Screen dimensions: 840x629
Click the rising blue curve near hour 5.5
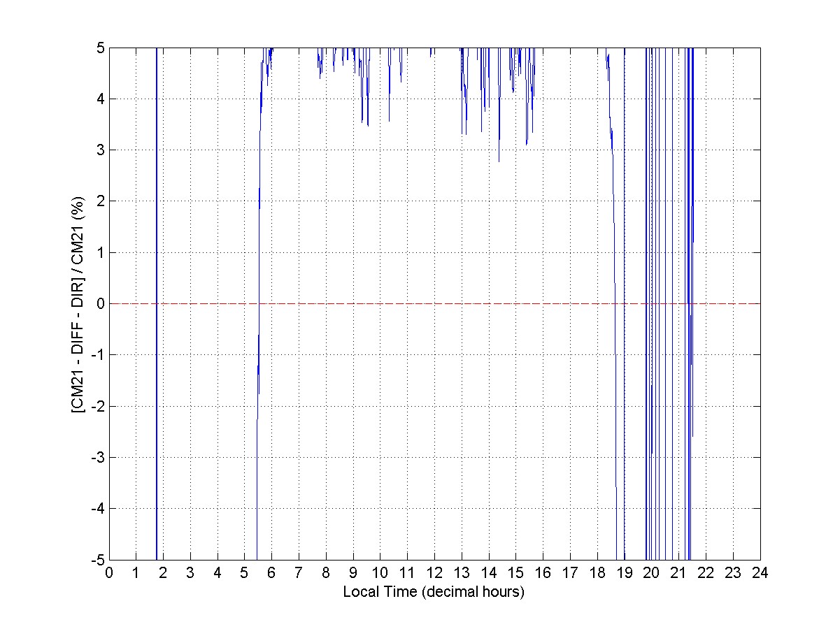(259, 210)
